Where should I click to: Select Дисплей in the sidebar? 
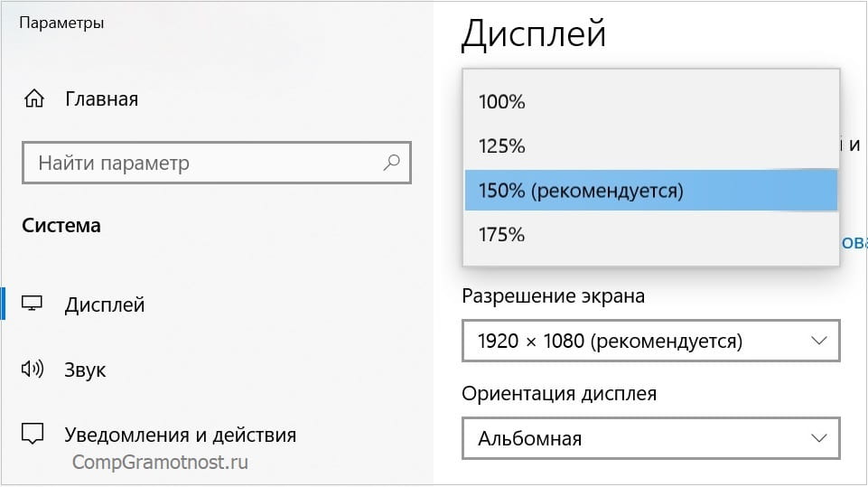[x=104, y=304]
